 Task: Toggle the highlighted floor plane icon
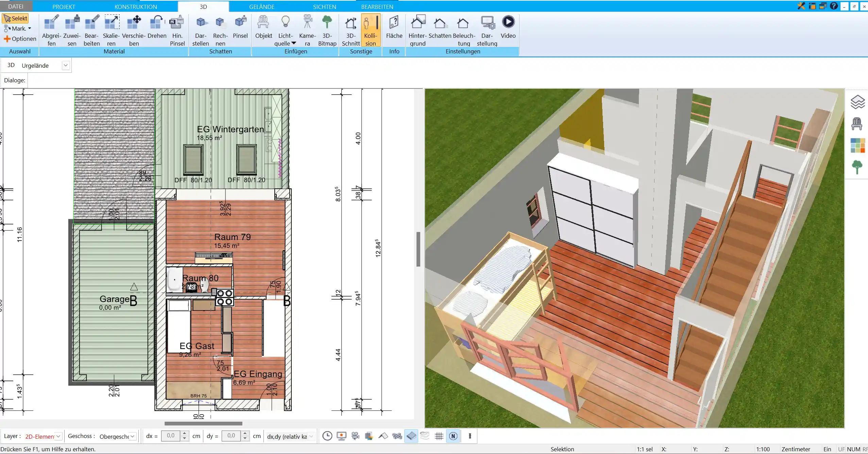(x=411, y=436)
